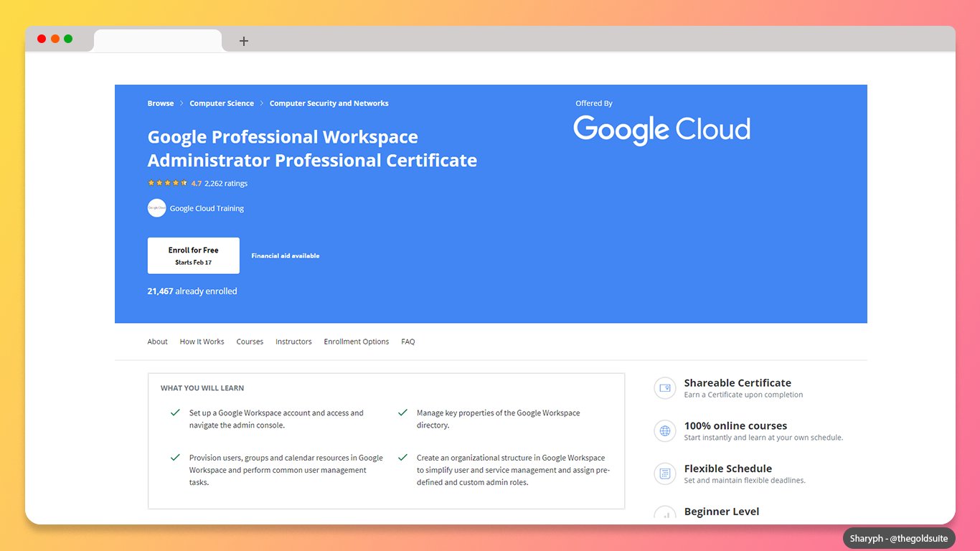The width and height of the screenshot is (980, 551).
Task: Open the Financial aid available link
Action: pyautogui.click(x=286, y=255)
